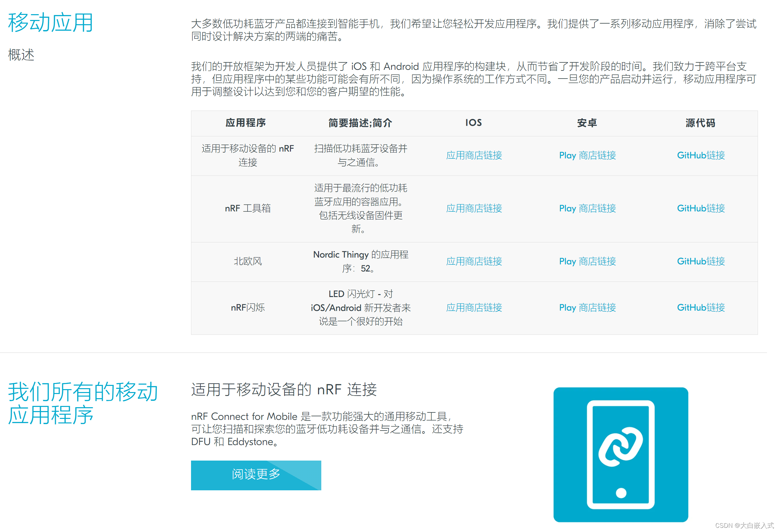Open 应用商店链接 for nRF 连接 row
The width and height of the screenshot is (779, 532).
coord(474,155)
